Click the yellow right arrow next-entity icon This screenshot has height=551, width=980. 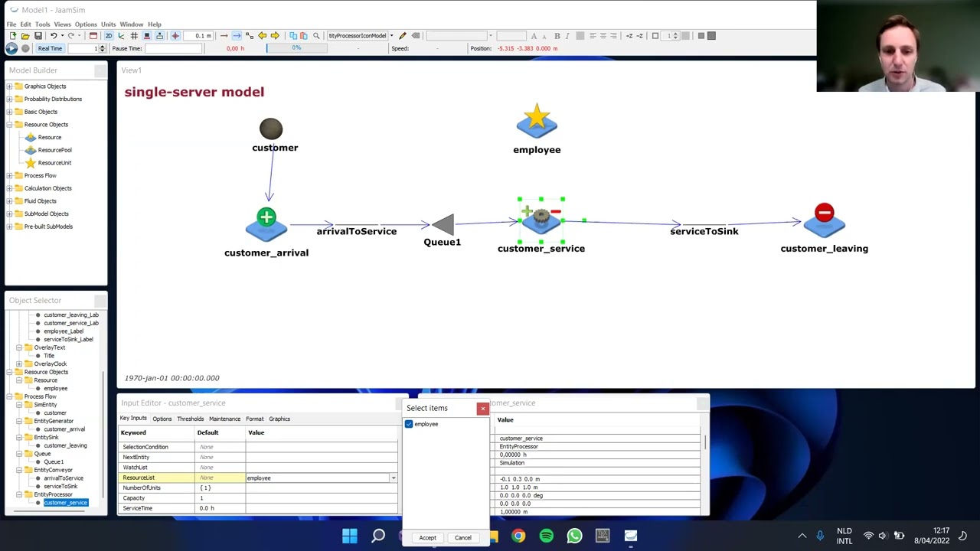click(275, 35)
